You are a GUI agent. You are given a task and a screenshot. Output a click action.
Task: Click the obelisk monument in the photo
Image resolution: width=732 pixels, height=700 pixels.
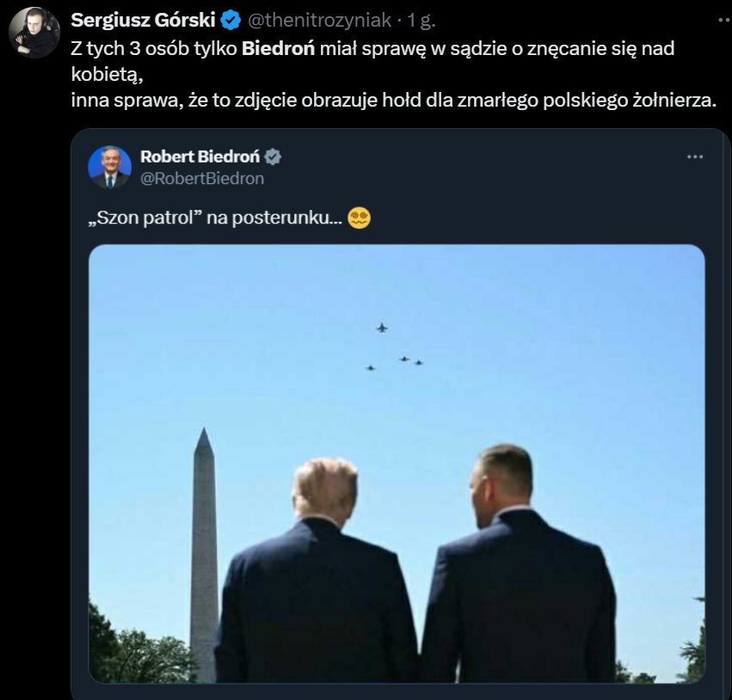(204, 550)
